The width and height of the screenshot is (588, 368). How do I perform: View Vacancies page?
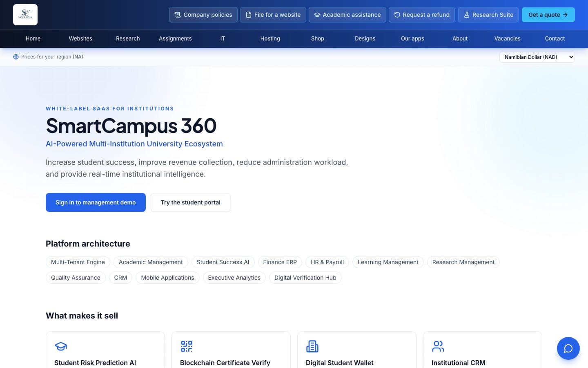tap(508, 38)
